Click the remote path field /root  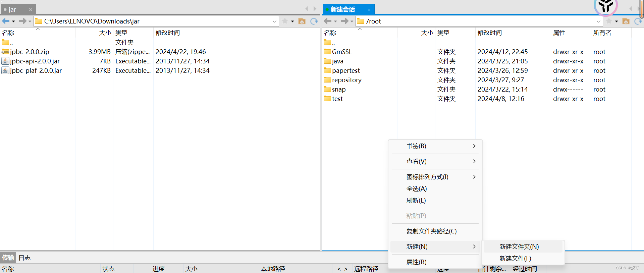click(479, 21)
